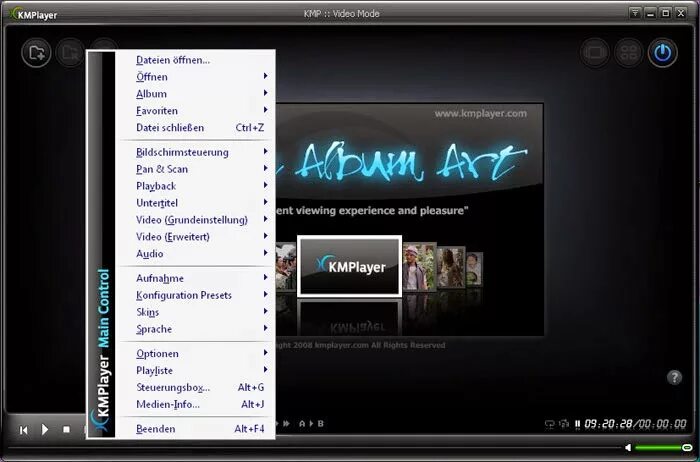Open the Playliste menu entry

(x=196, y=370)
